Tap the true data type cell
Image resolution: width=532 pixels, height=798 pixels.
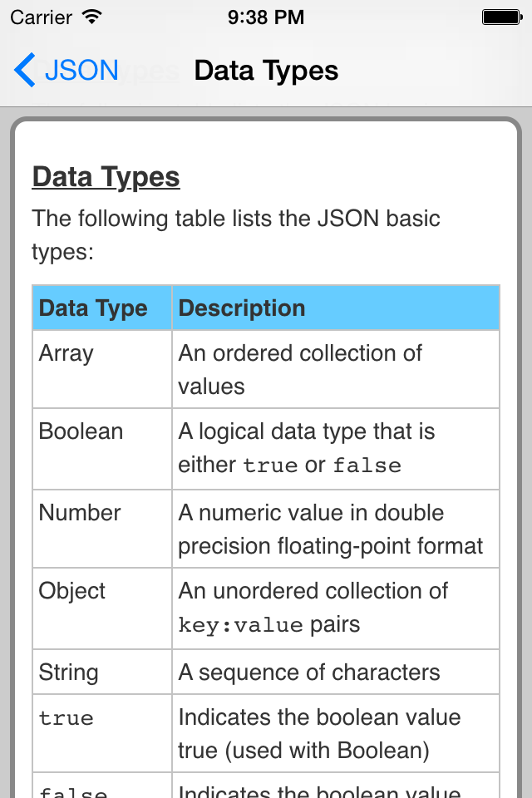click(66, 718)
